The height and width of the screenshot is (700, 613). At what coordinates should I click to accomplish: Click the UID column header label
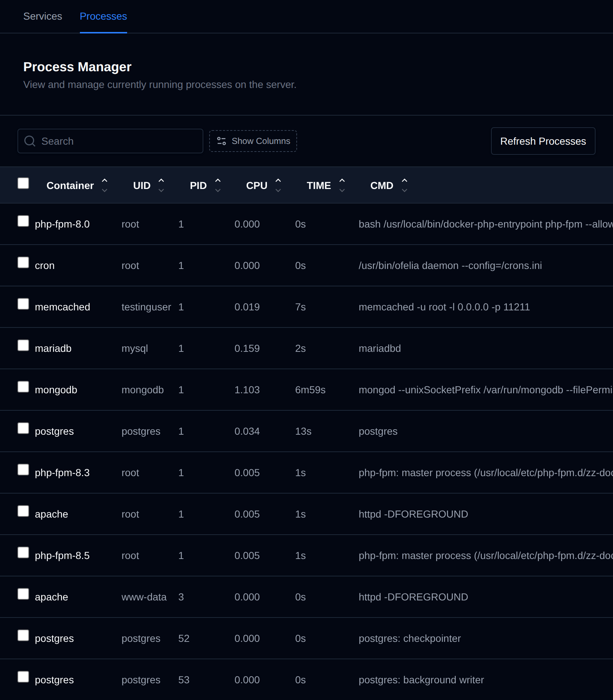tap(142, 186)
